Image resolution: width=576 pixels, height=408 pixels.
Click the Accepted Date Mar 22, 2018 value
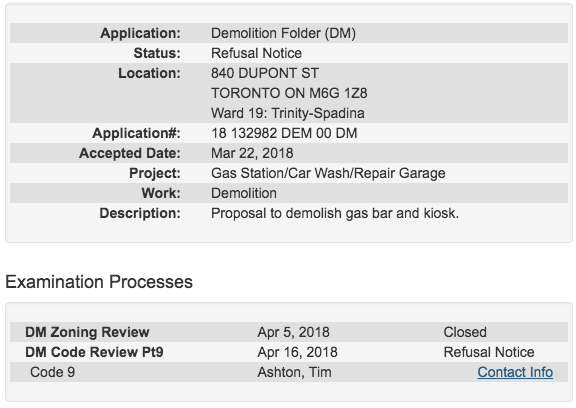click(x=252, y=153)
